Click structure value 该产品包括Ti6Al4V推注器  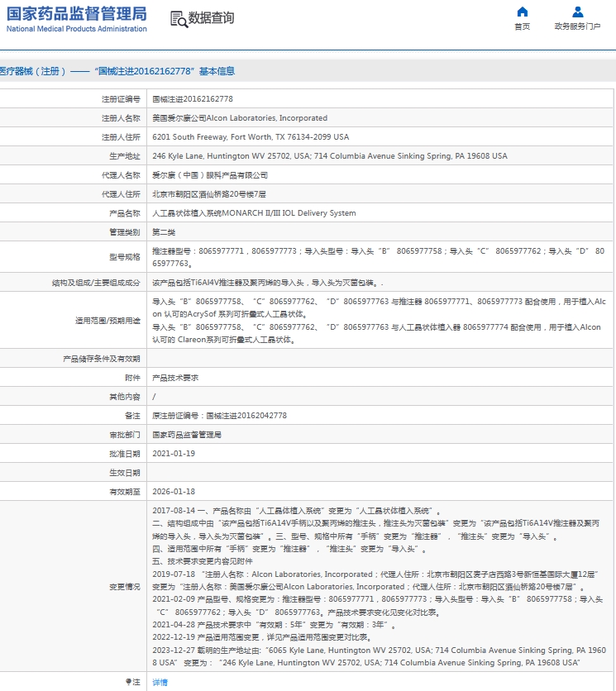point(268,283)
